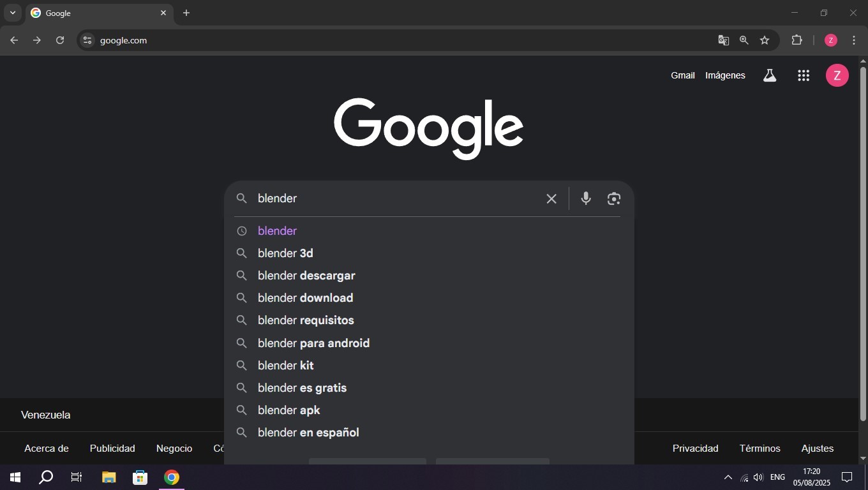Open Extensions puzzle icon
Screen dimensions: 868x490
click(797, 40)
